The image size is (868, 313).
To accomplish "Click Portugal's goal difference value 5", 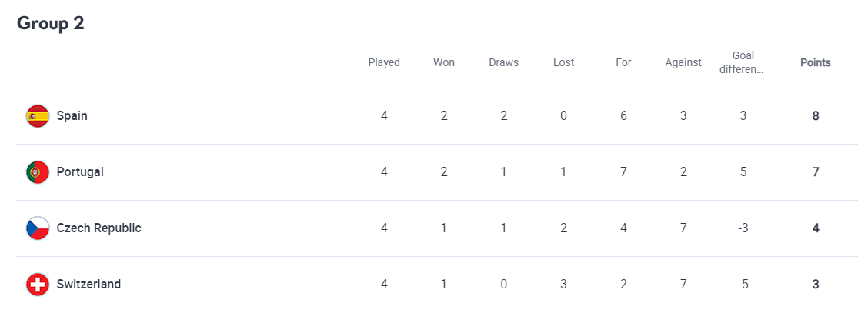I will (743, 172).
